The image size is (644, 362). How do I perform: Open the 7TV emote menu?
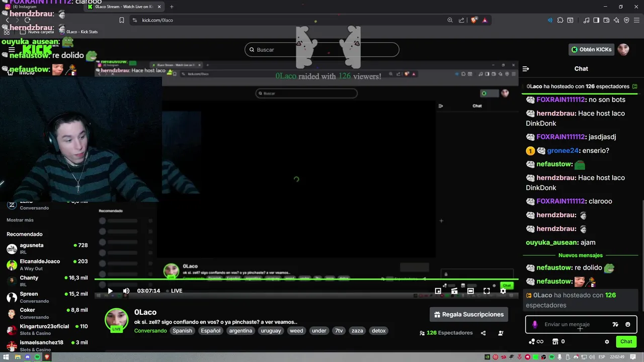pyautogui.click(x=615, y=324)
